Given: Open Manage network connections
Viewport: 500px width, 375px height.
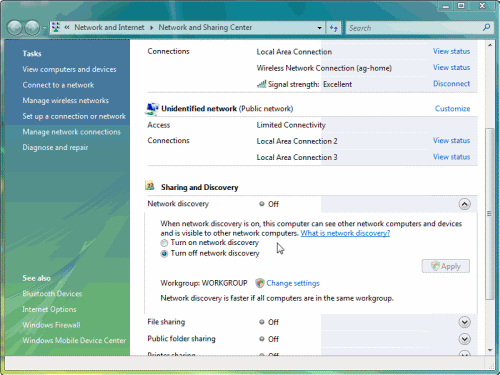Looking at the screenshot, I should [72, 132].
